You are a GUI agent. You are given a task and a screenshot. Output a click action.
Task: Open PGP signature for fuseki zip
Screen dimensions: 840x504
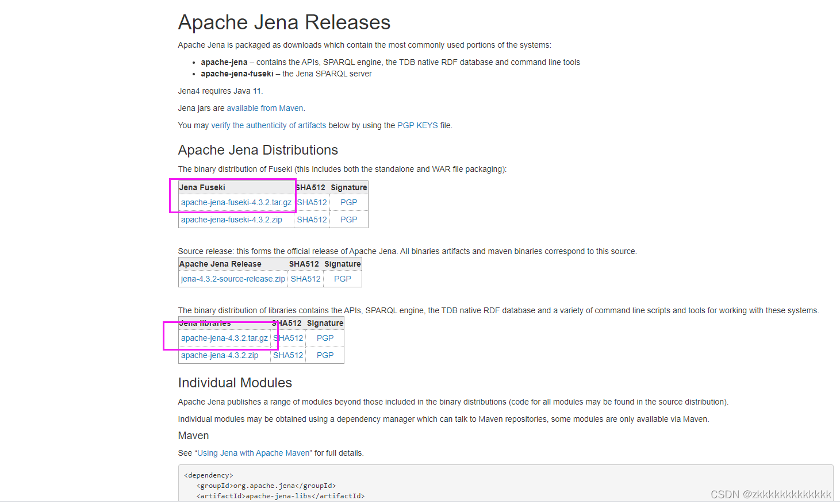coord(348,220)
